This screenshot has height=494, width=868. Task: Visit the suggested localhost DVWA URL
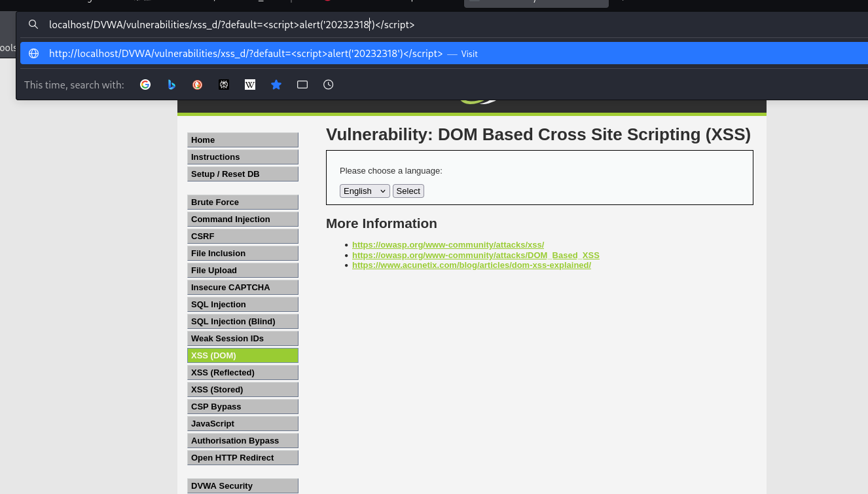point(444,54)
